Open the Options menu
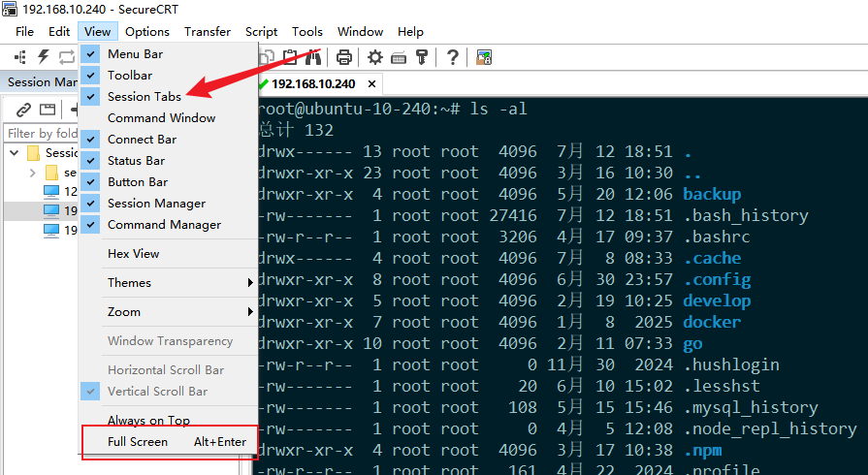The image size is (868, 475). (147, 32)
